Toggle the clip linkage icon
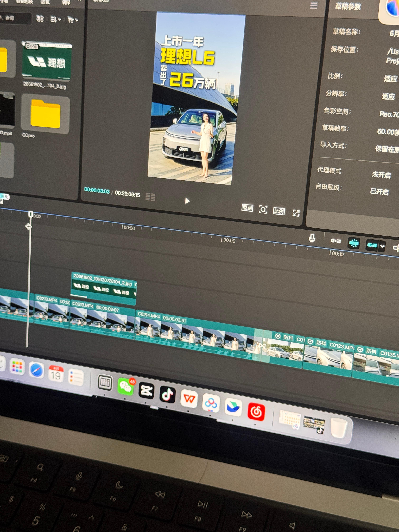The image size is (399, 532). coord(372,245)
